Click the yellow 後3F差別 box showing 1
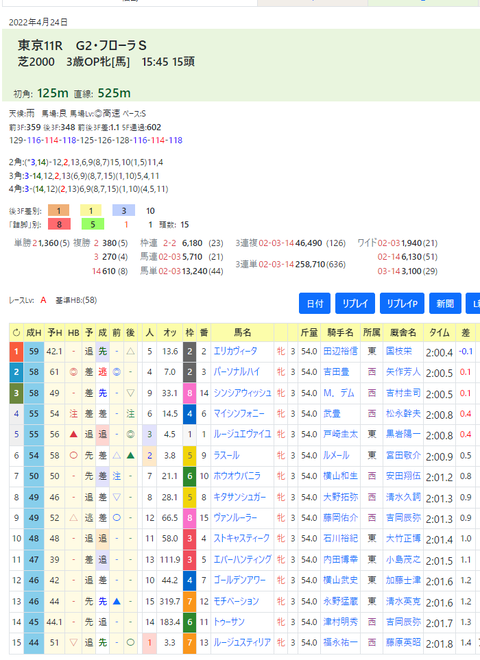The image size is (480, 660). coord(91,210)
